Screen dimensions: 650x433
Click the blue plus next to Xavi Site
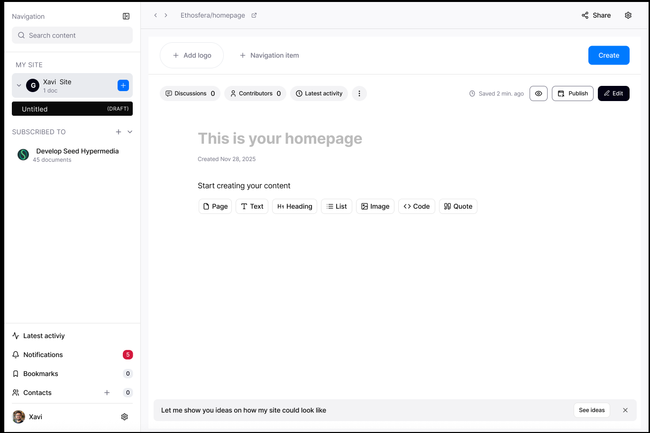point(123,86)
